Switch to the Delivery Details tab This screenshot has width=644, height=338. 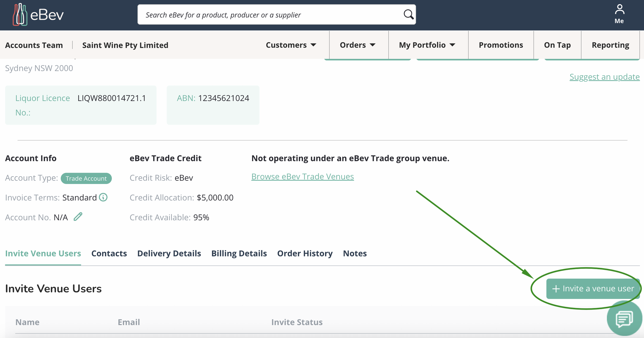(x=169, y=253)
